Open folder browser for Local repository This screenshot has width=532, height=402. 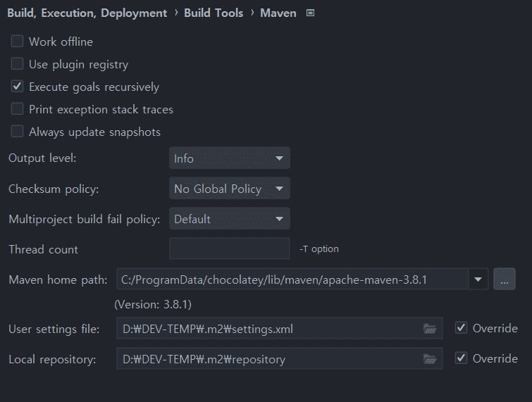click(x=430, y=358)
